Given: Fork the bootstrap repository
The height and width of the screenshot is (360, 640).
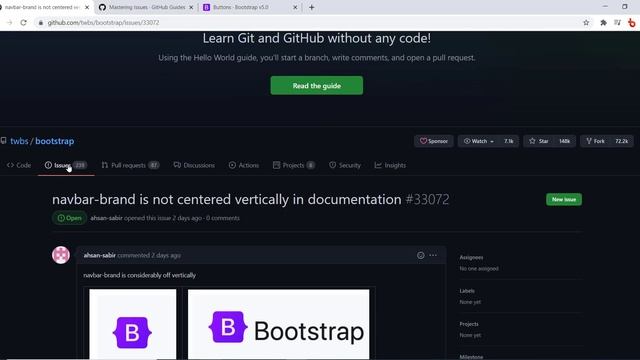Looking at the screenshot, I should (595, 141).
